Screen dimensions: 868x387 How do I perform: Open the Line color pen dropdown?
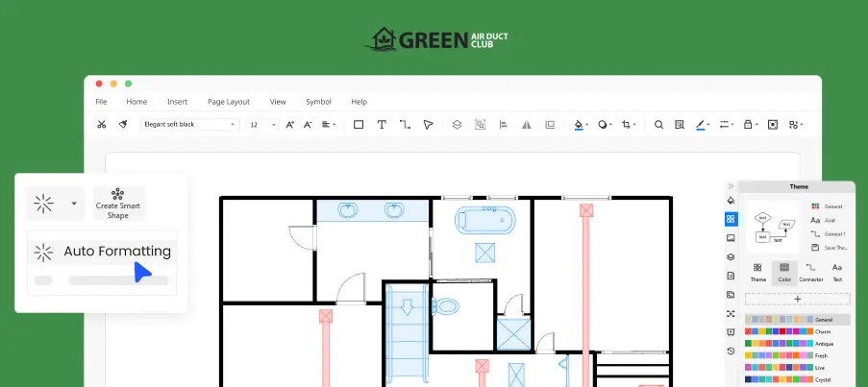(703, 125)
